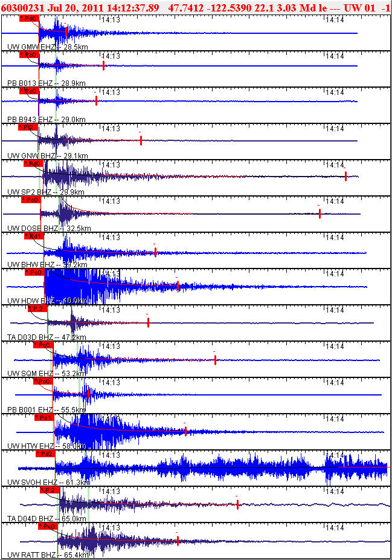
Task: Select the P.2 pick flag on D03D trace
Action: tap(38, 308)
